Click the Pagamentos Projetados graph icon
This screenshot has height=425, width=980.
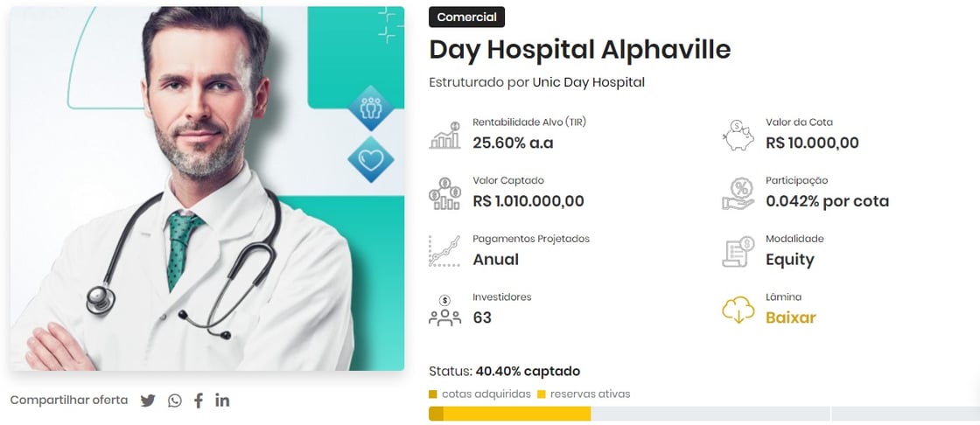444,252
